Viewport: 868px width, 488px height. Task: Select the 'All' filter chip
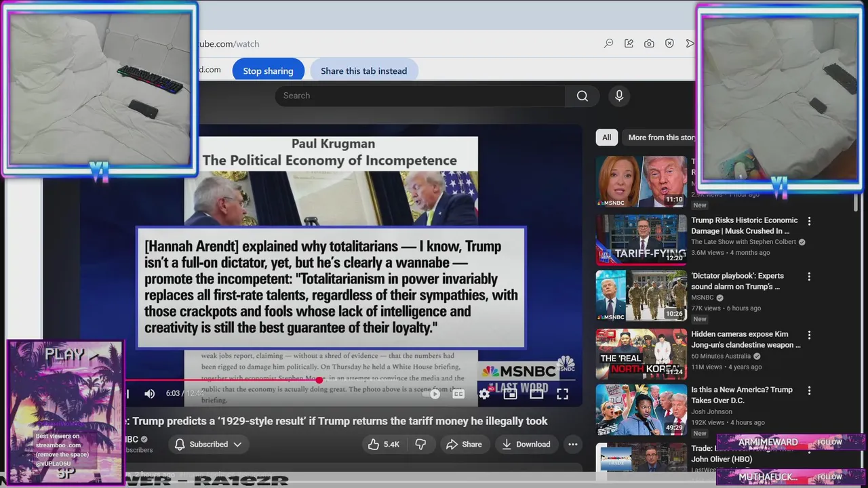pos(606,138)
